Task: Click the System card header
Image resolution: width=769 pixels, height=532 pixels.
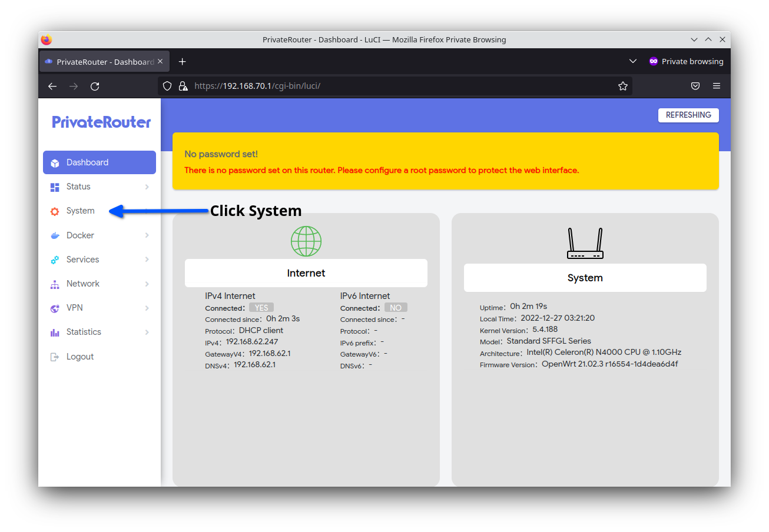Action: [x=585, y=278]
